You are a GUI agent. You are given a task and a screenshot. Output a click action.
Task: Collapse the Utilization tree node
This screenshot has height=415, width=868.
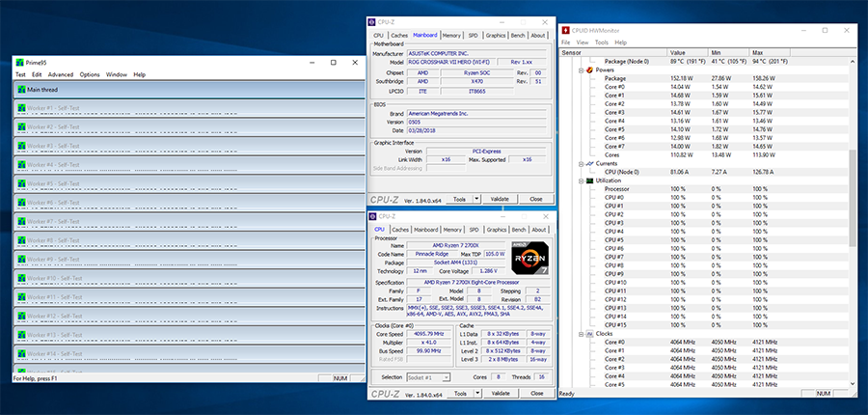coord(582,180)
